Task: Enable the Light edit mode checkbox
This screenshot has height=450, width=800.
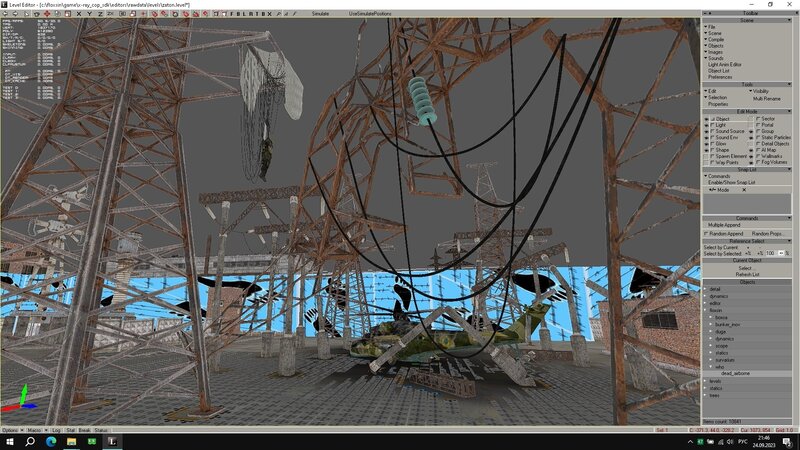Action: tap(712, 124)
